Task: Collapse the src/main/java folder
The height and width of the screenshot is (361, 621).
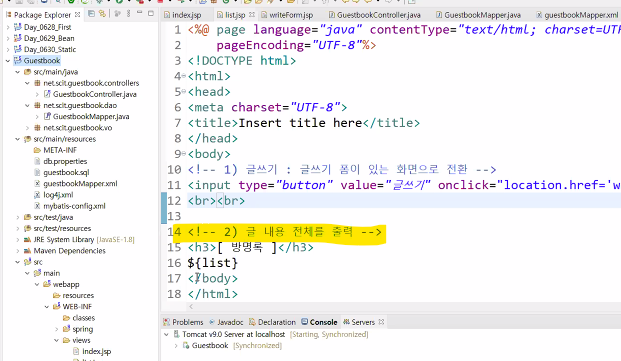Action: pyautogui.click(x=17, y=72)
